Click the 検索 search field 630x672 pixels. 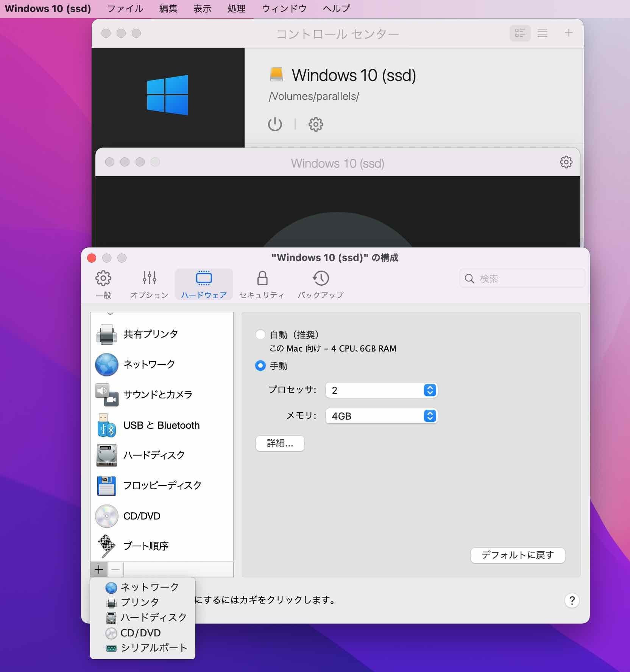[522, 278]
